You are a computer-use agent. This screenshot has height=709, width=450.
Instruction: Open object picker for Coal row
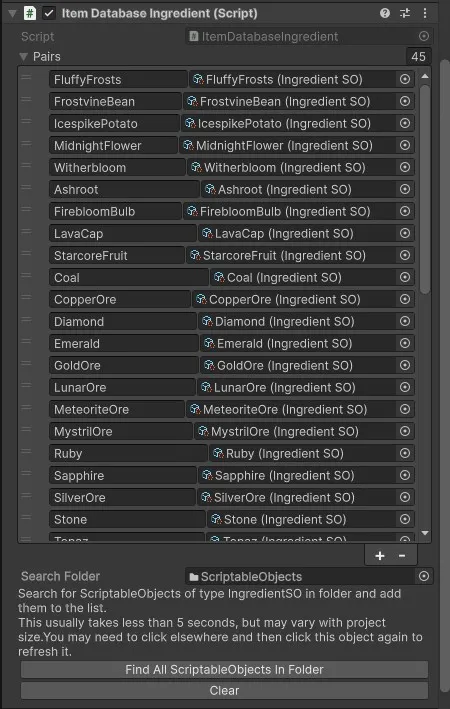(x=405, y=277)
